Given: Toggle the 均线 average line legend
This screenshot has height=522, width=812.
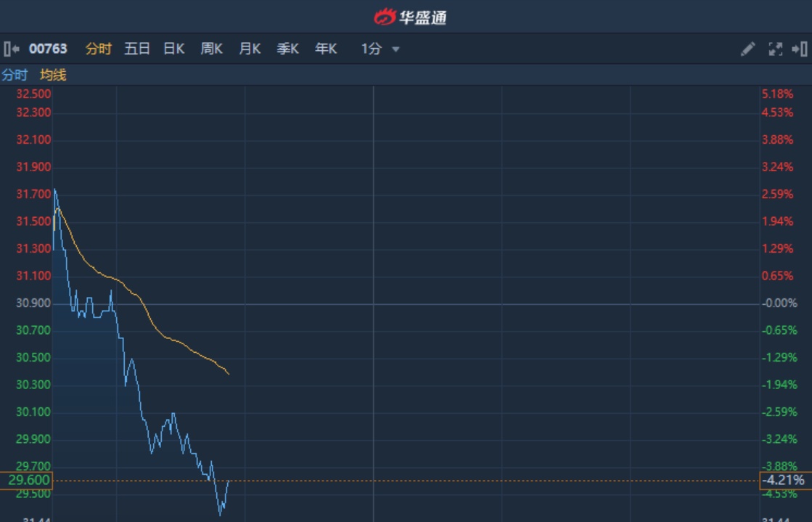Looking at the screenshot, I should click(x=53, y=75).
